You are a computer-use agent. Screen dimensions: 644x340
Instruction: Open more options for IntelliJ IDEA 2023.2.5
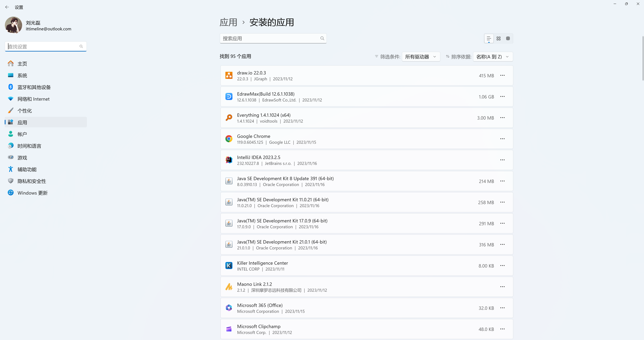(x=502, y=160)
